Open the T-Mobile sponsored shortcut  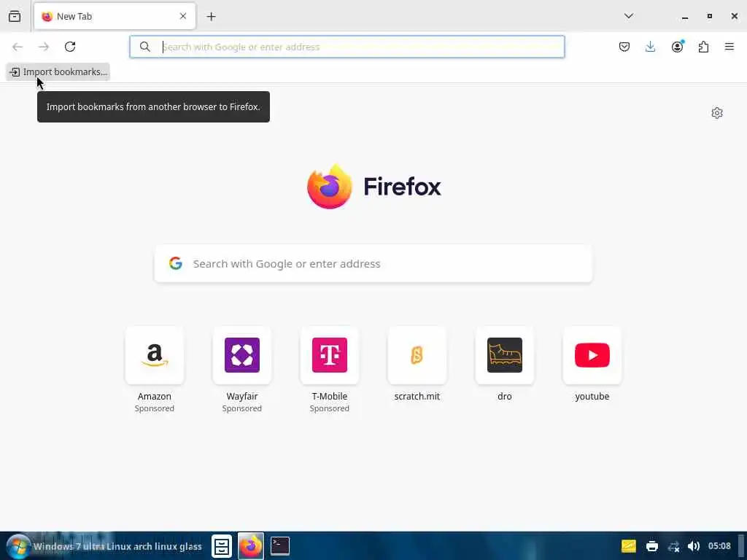coord(330,355)
